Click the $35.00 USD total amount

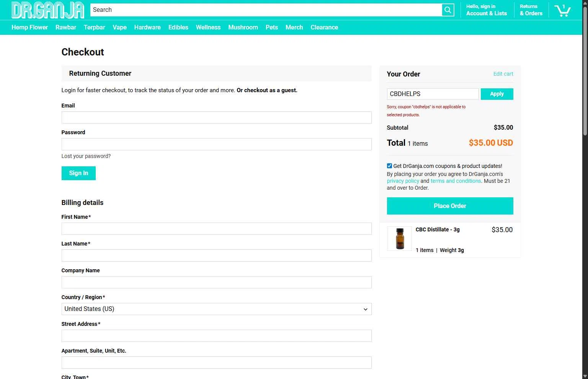(x=491, y=143)
